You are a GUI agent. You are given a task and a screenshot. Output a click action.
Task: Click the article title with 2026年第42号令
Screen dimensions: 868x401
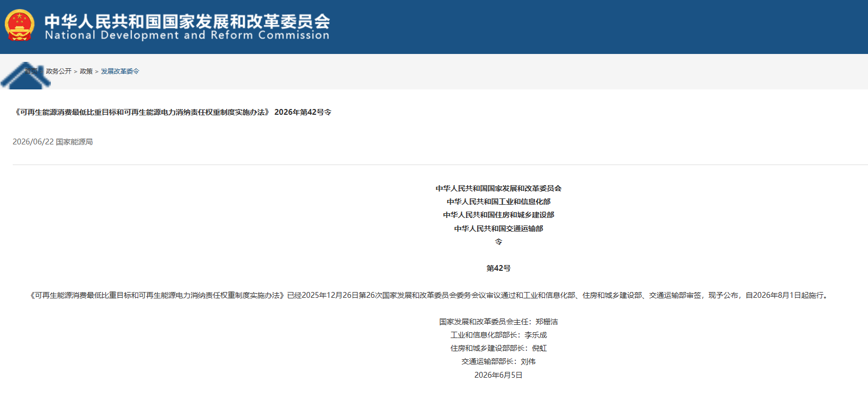[x=172, y=112]
